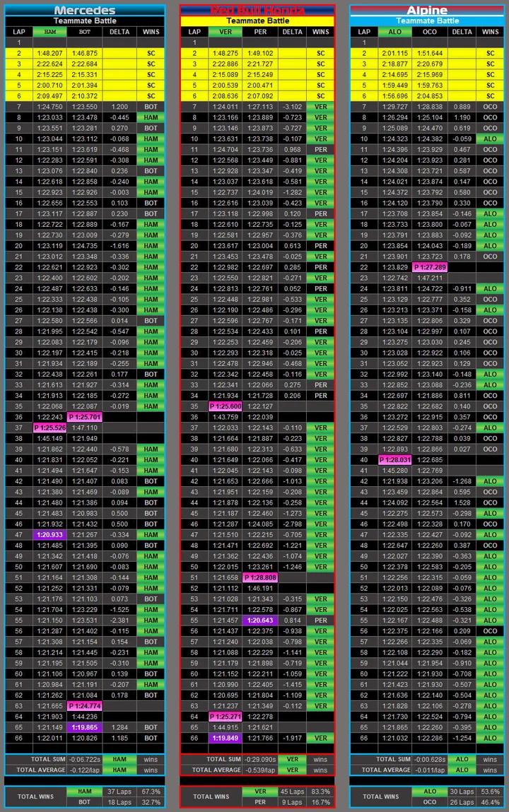Screen dimensions: 509x812
Task: Click the 32.7% win percentage cell
Action: pos(151,802)
